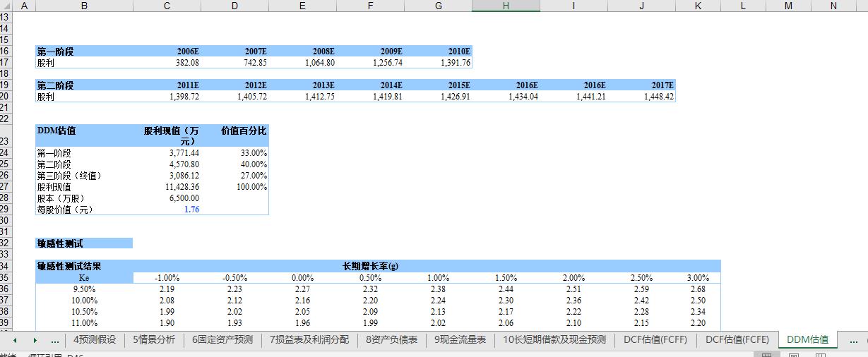Viewport: 868px width, 357px height.
Task: Select percentage cell 33.00%
Action: click(x=234, y=152)
